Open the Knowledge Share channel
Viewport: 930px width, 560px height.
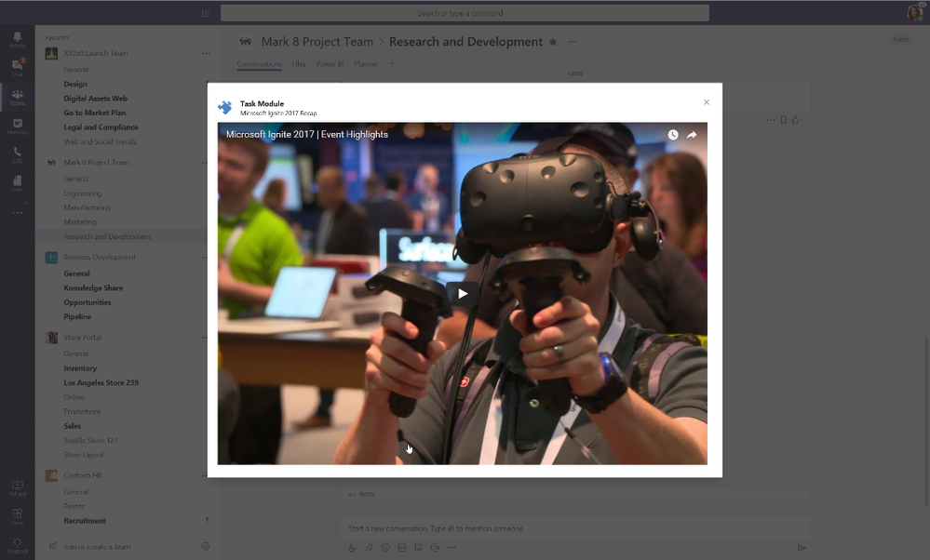93,288
